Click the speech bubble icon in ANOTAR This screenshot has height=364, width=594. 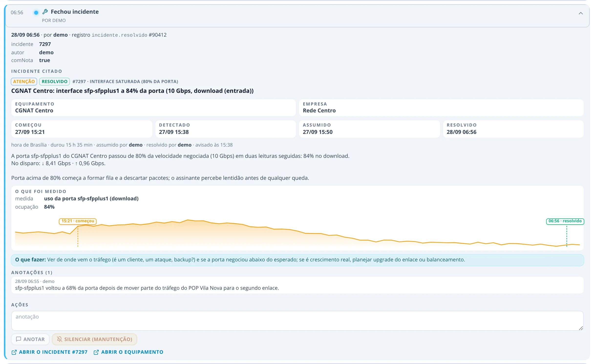pyautogui.click(x=18, y=339)
